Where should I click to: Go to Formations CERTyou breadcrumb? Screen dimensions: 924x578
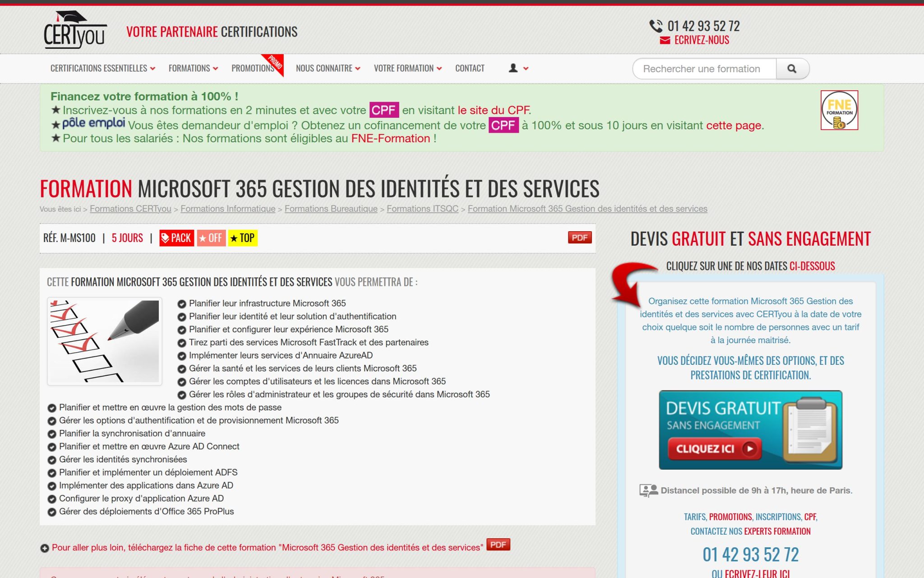tap(130, 209)
